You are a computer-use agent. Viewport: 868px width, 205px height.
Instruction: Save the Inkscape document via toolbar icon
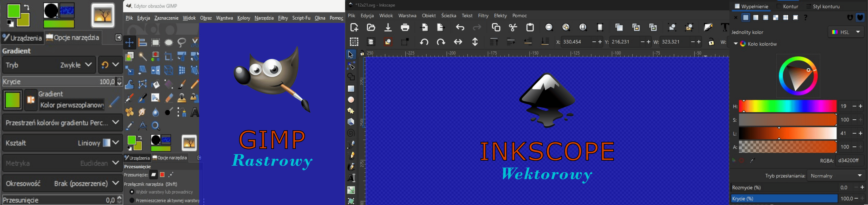pyautogui.click(x=388, y=27)
